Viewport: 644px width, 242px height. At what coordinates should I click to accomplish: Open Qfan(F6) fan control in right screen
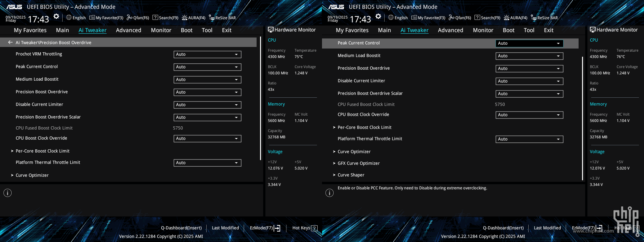tap(460, 18)
